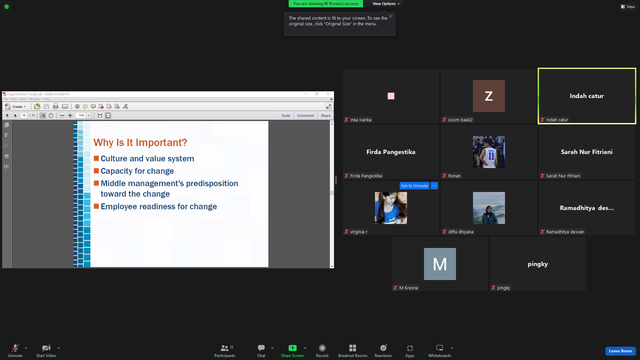Screen dimensions: 640x360
Task: Toggle fit one full page in Acrobat
Action: (x=108, y=116)
